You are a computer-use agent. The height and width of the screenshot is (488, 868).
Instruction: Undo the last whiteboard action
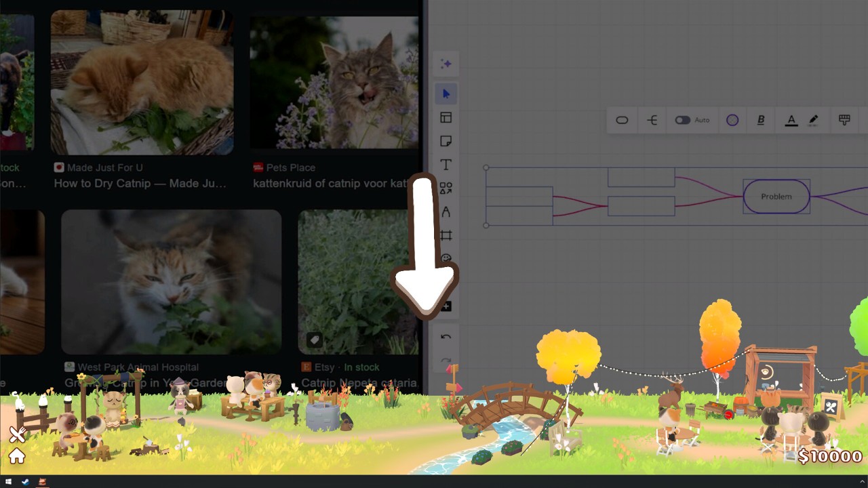tap(446, 337)
